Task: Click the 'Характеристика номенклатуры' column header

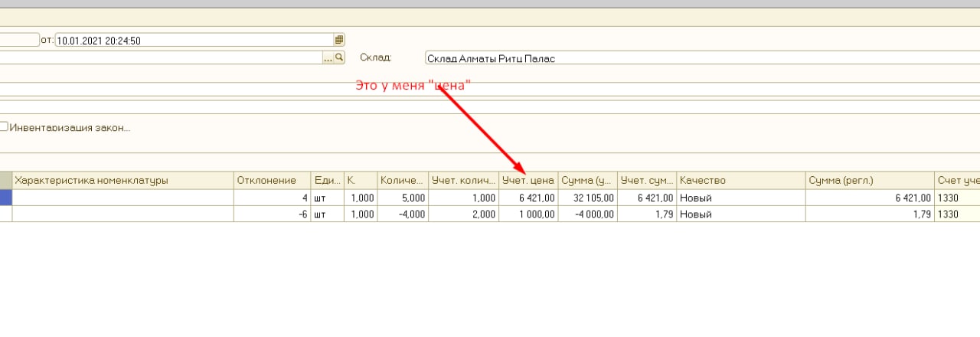Action: [122, 181]
